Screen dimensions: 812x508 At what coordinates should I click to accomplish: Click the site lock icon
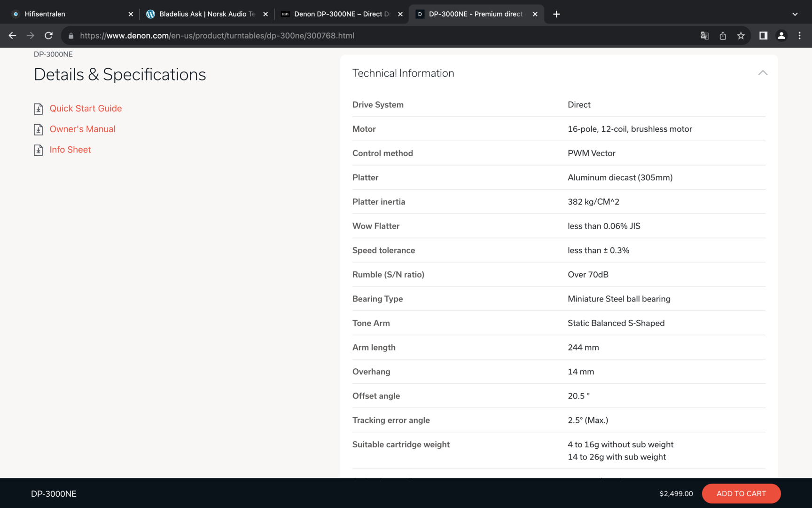point(71,36)
